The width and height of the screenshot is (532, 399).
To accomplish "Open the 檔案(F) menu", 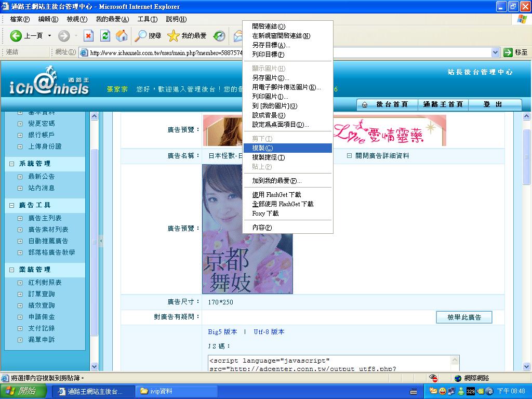I will pos(20,19).
